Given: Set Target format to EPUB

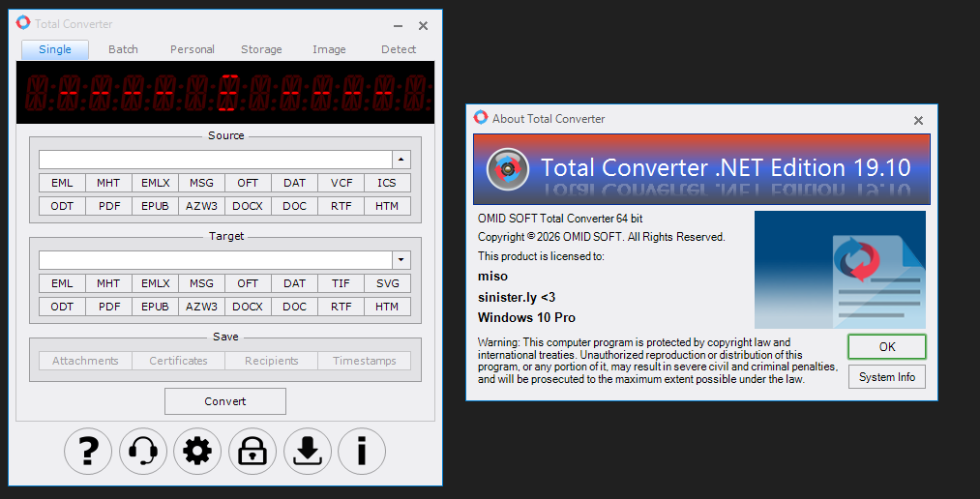Looking at the screenshot, I should pyautogui.click(x=155, y=307).
